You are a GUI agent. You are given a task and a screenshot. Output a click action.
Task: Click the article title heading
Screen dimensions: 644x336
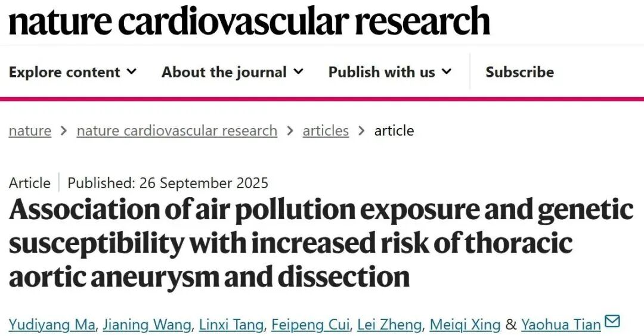point(321,243)
